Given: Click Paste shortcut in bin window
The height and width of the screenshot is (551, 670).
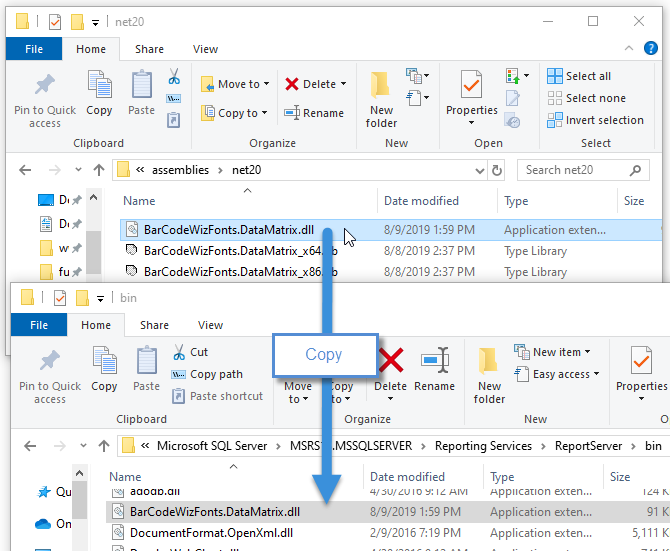Looking at the screenshot, I should pyautogui.click(x=217, y=396).
